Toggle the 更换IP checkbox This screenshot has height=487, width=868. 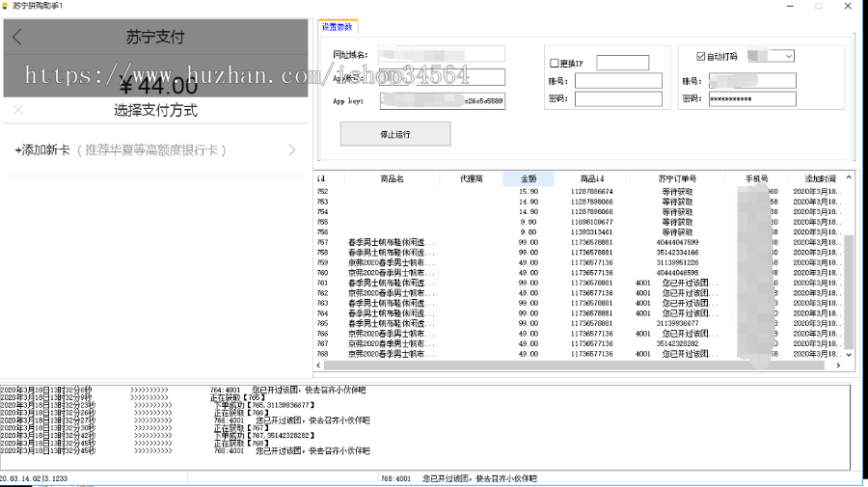point(555,63)
